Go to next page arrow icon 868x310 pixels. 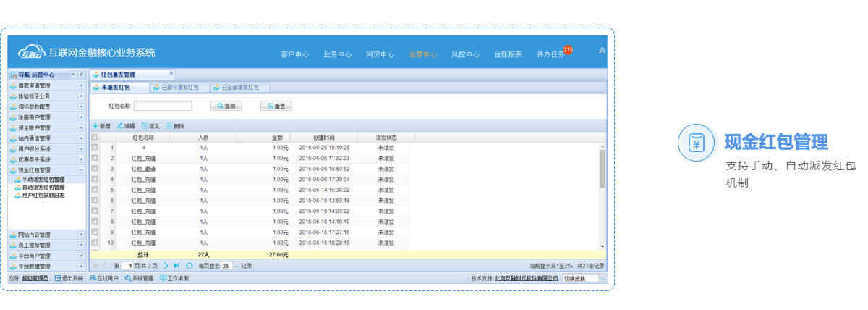pos(166,266)
